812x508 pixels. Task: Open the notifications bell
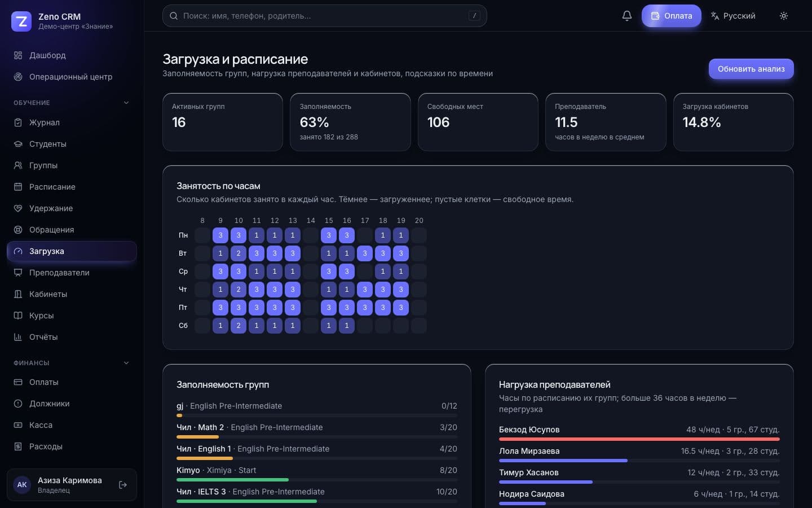coord(626,16)
